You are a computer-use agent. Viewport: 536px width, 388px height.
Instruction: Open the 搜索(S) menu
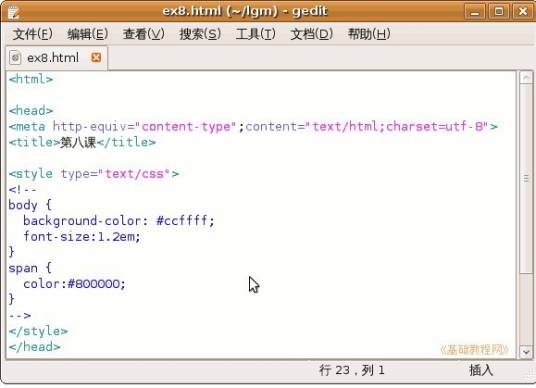tap(200, 34)
